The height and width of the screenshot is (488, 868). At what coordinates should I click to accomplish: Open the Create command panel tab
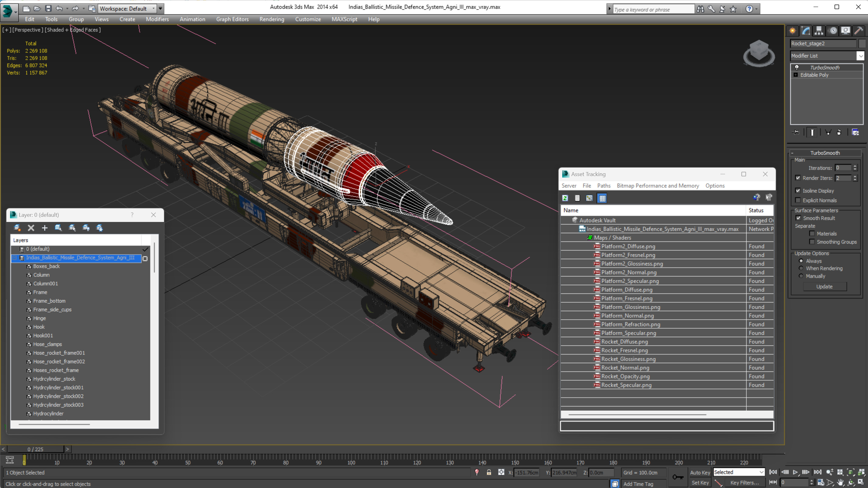pos(793,31)
